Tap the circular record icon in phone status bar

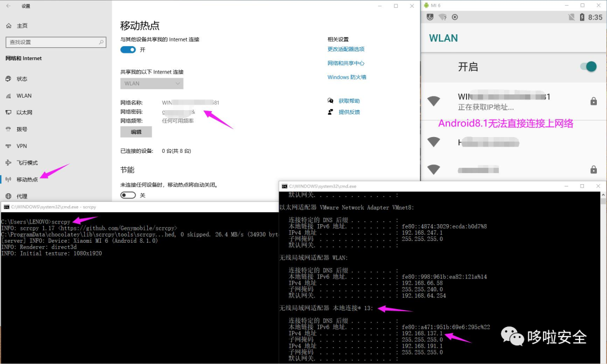coord(455,17)
